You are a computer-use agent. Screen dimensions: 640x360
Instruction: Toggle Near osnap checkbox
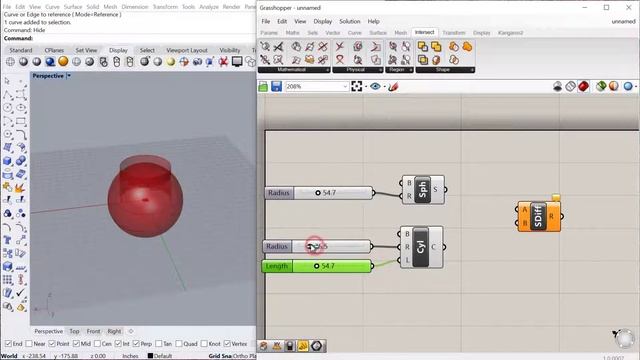tap(29, 344)
